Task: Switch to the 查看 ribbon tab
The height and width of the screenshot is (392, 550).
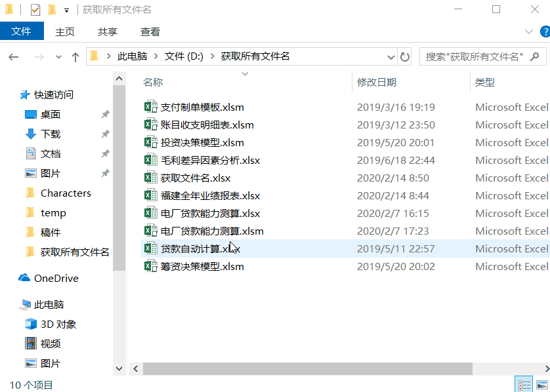Action: [x=150, y=32]
